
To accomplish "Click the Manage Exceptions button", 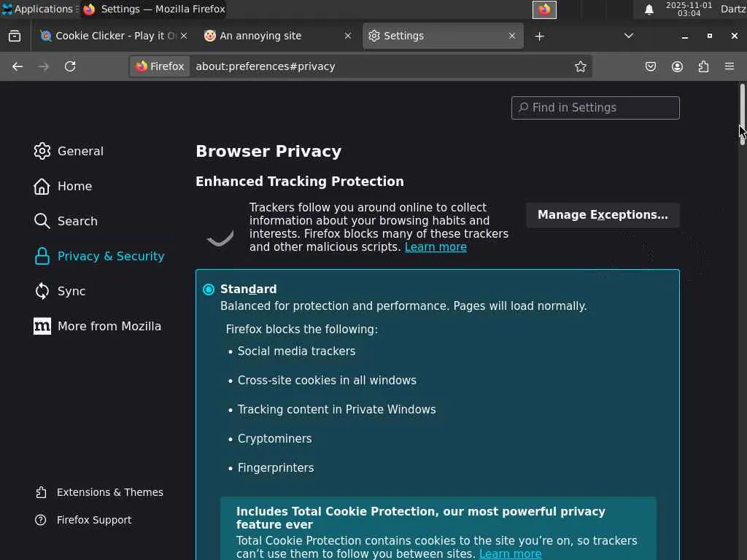I will 603,215.
